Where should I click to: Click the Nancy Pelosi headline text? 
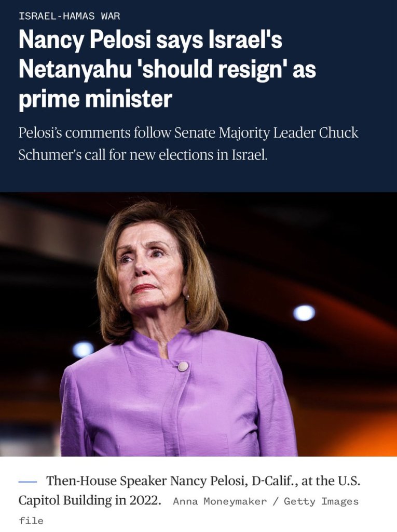167,69
